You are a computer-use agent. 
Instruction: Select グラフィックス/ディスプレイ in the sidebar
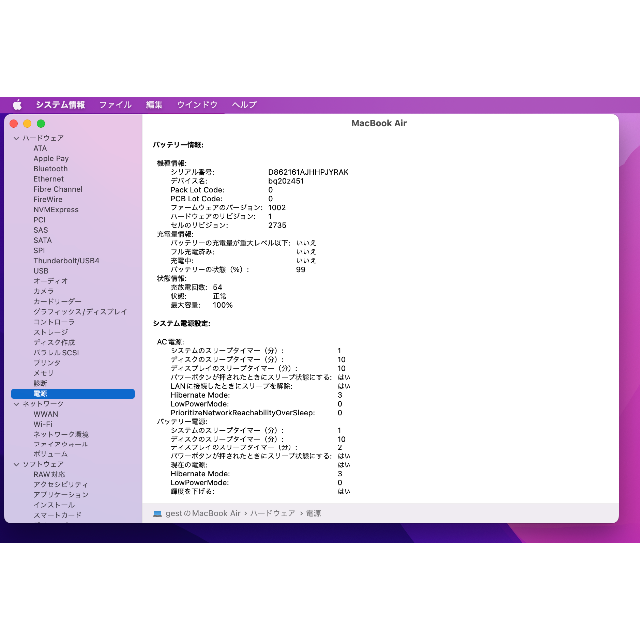80,311
